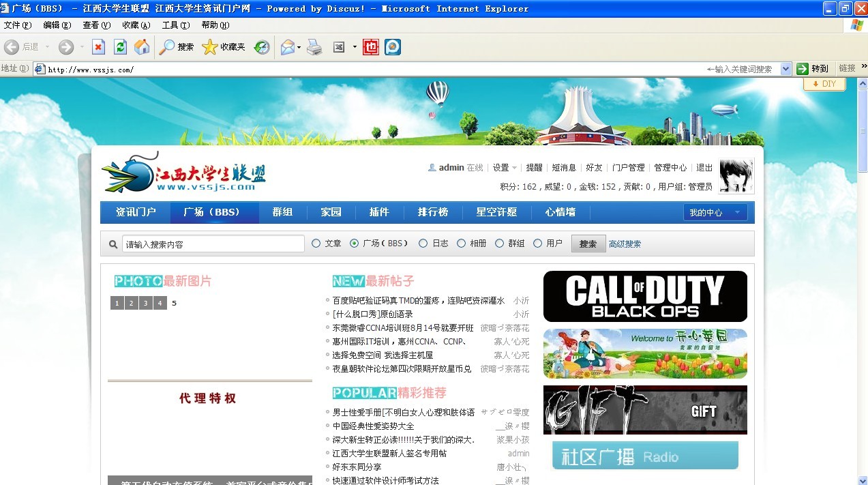Select the 广场（BBS）search radio button
The height and width of the screenshot is (485, 868).
[355, 244]
